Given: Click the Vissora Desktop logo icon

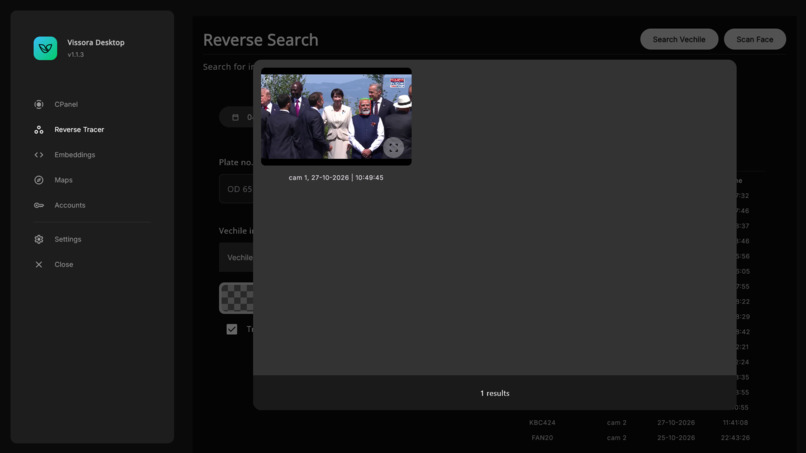Looking at the screenshot, I should 45,48.
